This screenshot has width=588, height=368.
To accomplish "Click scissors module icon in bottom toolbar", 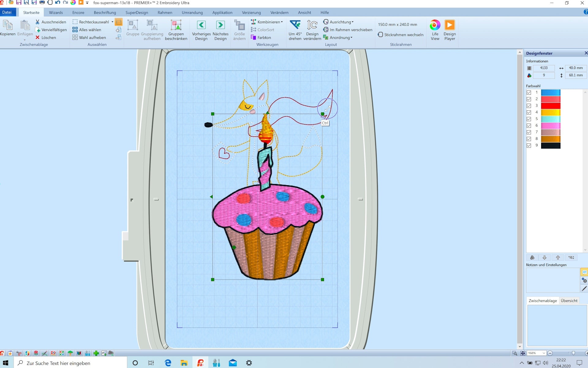I will click(x=19, y=353).
